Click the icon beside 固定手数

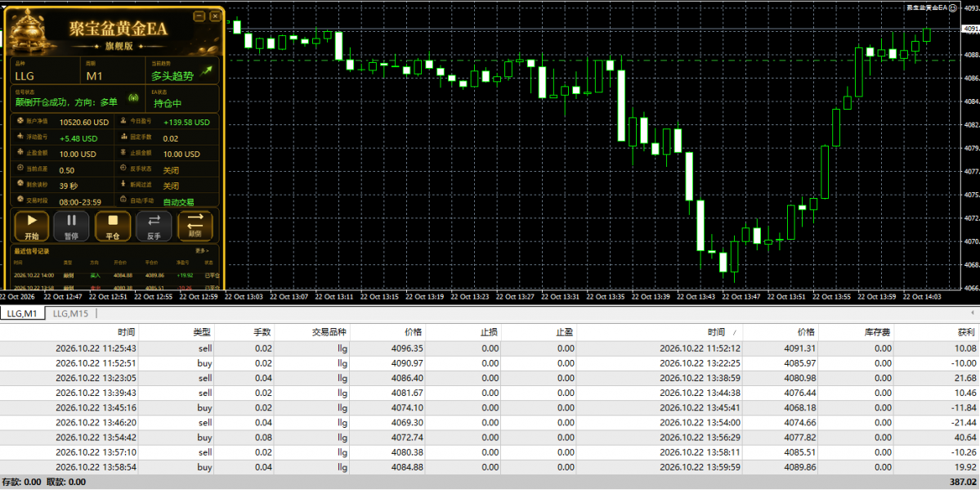coord(123,136)
